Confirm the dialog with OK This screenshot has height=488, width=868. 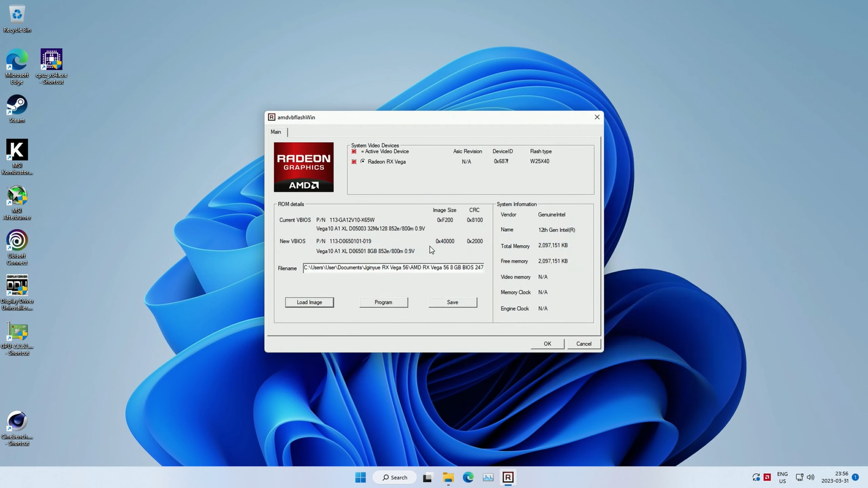[x=547, y=344]
